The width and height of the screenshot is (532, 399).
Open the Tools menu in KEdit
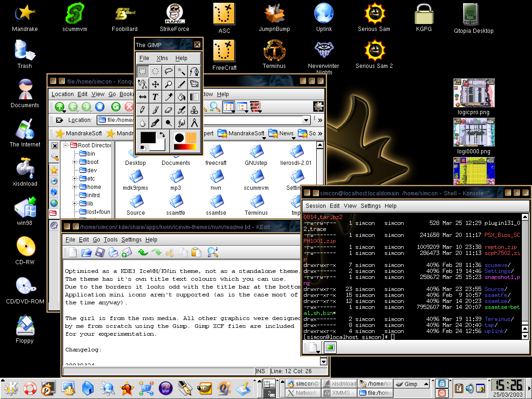(111, 240)
